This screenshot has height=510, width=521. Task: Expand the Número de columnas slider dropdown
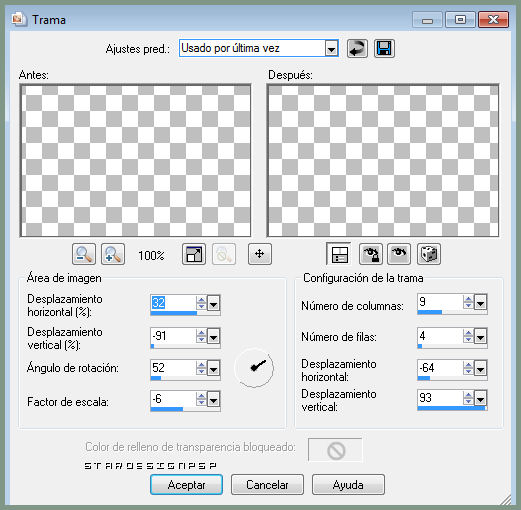[x=480, y=302]
